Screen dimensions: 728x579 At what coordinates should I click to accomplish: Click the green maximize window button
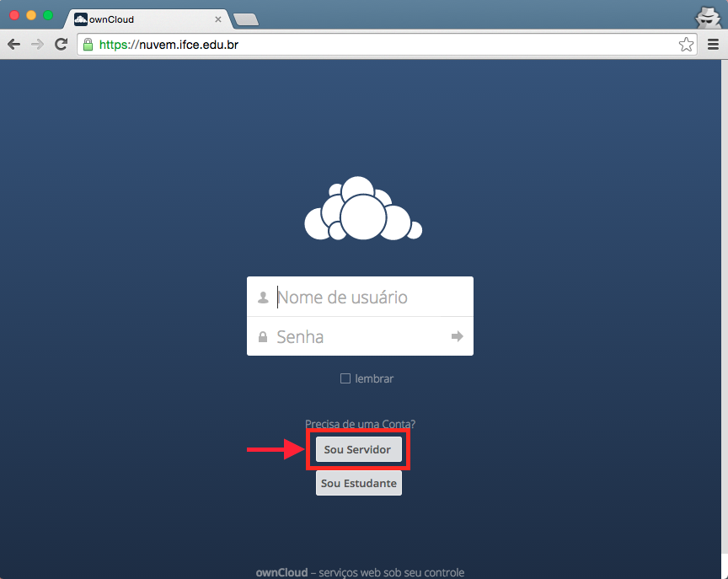pos(48,15)
